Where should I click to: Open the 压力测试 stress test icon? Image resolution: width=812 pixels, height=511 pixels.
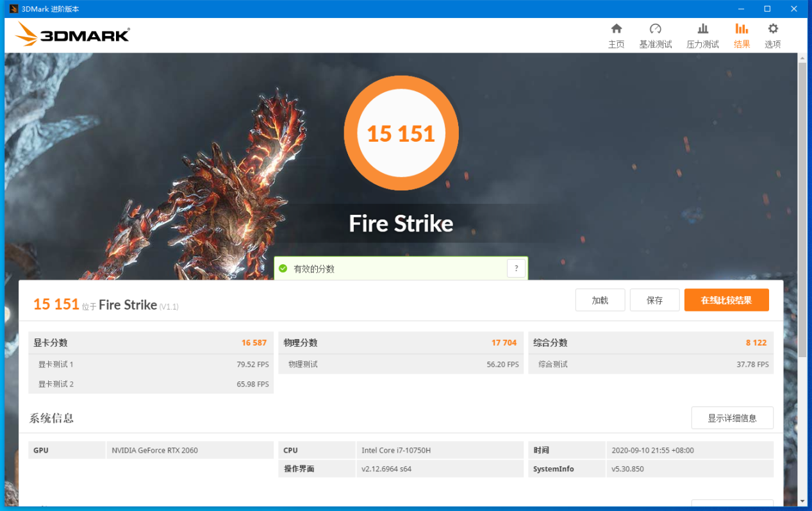pos(703,29)
